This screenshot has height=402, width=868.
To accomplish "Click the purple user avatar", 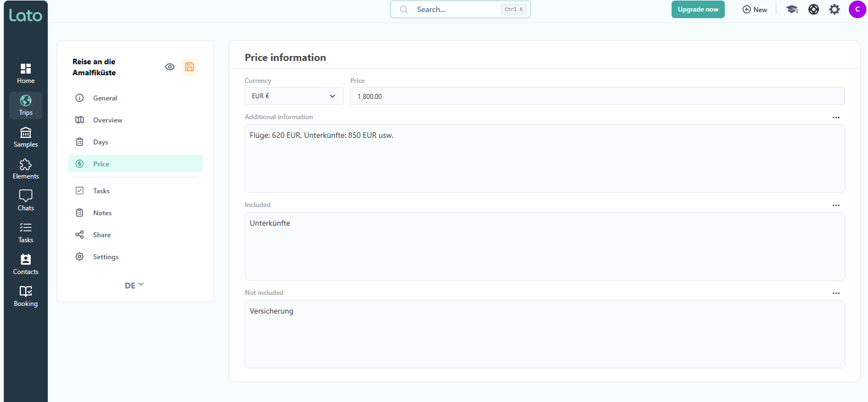I will point(857,9).
